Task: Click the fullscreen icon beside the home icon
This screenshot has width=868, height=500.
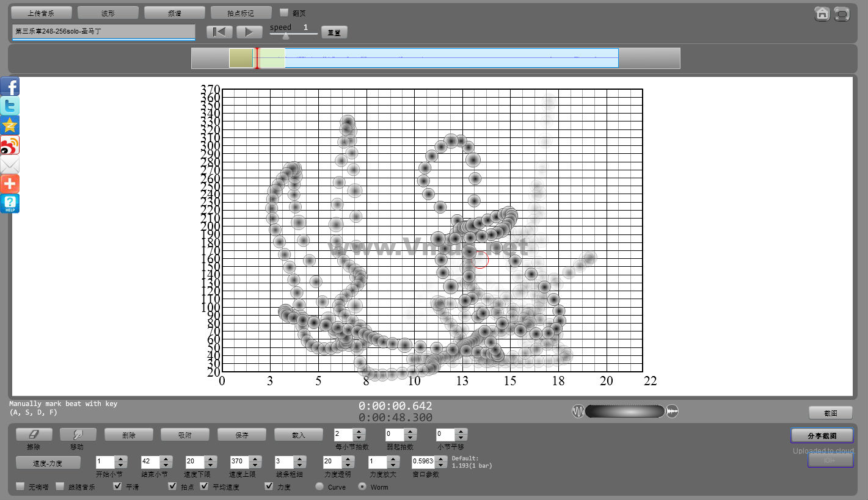Action: pos(842,14)
